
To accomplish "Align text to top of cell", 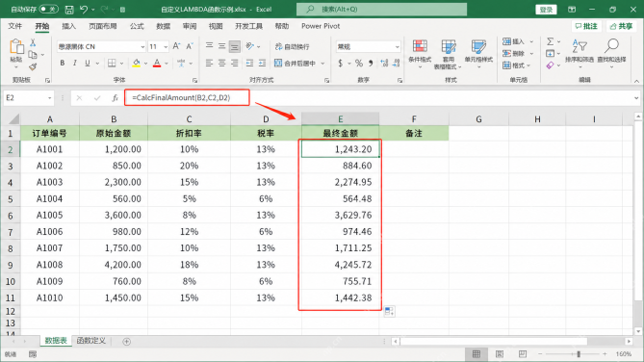I will (210, 46).
